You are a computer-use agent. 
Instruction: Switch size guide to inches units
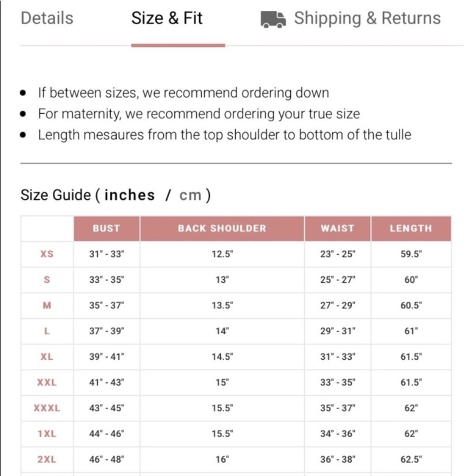tap(129, 195)
